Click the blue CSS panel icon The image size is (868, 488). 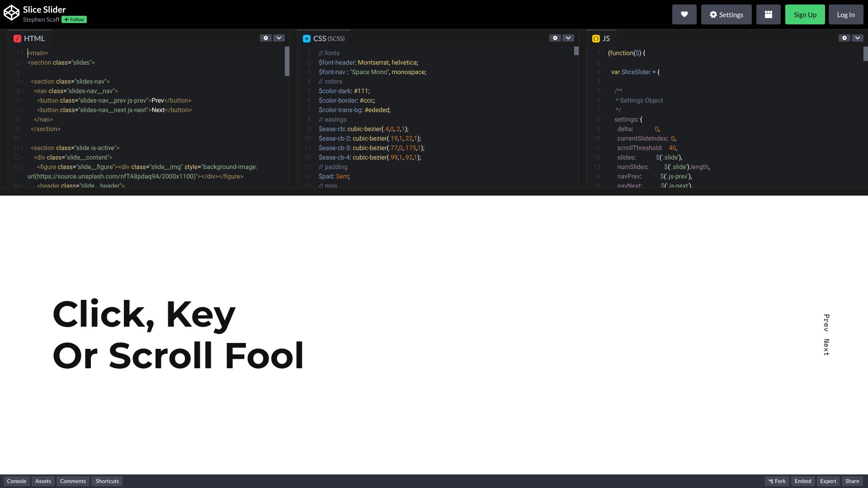pyautogui.click(x=307, y=39)
